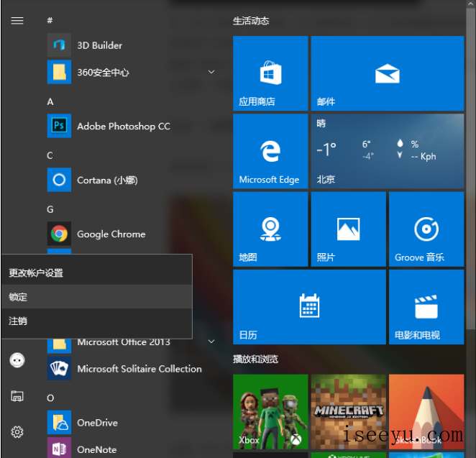Image resolution: width=476 pixels, height=458 pixels.
Task: Open File Explorer from the left rail
Action: pos(17,396)
